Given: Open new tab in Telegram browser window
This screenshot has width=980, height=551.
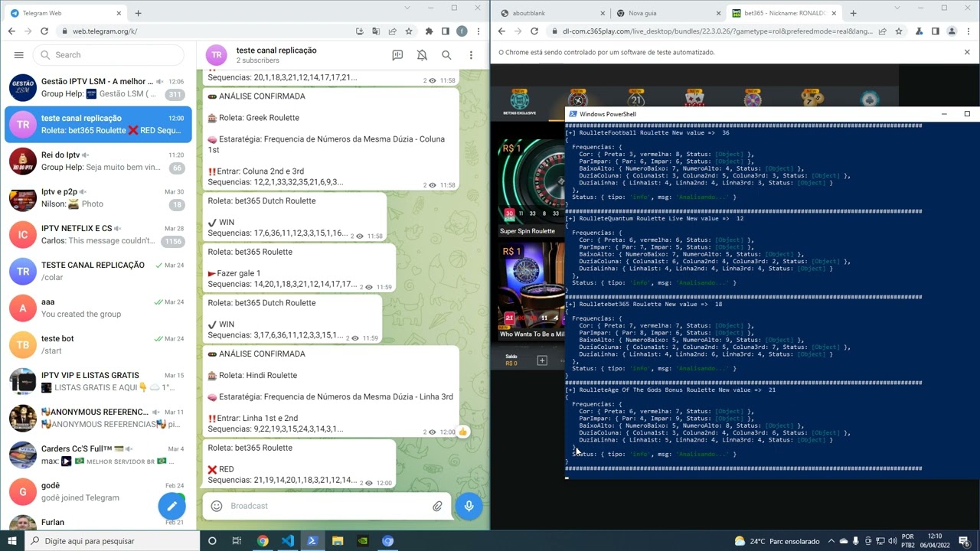Looking at the screenshot, I should pos(138,13).
